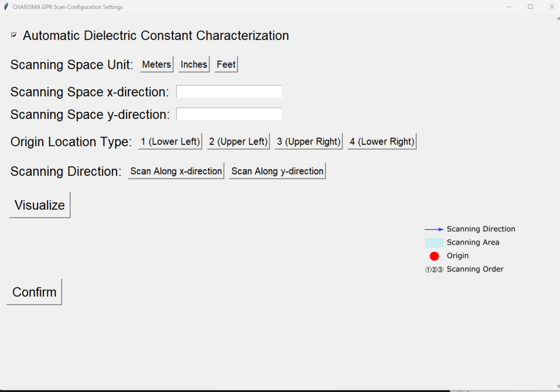Viewport: 560px width, 392px height.
Task: Uncheck Automatic Dielectric Constant Characterization checkbox
Action: tap(14, 36)
